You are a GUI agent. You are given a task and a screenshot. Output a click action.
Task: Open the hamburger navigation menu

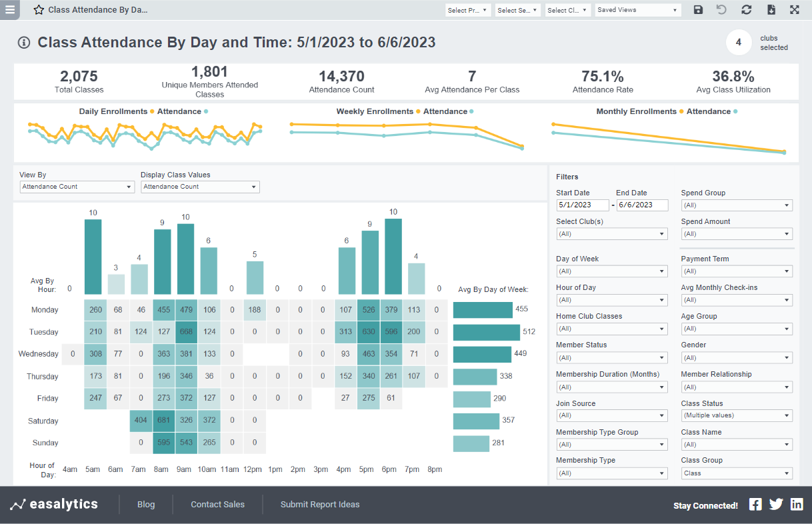[10, 10]
